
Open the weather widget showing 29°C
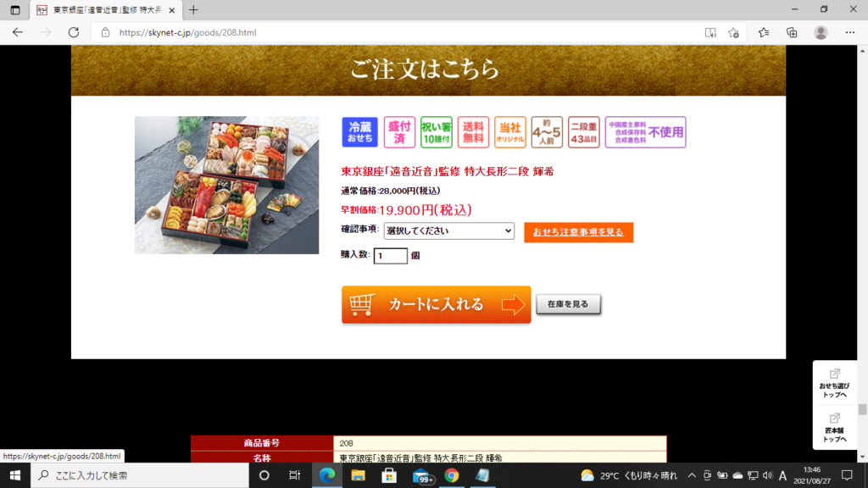[629, 475]
